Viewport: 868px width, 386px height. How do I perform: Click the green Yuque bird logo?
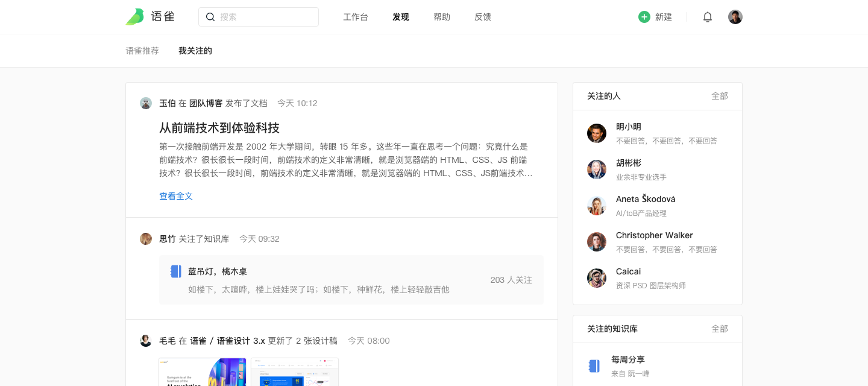(135, 17)
